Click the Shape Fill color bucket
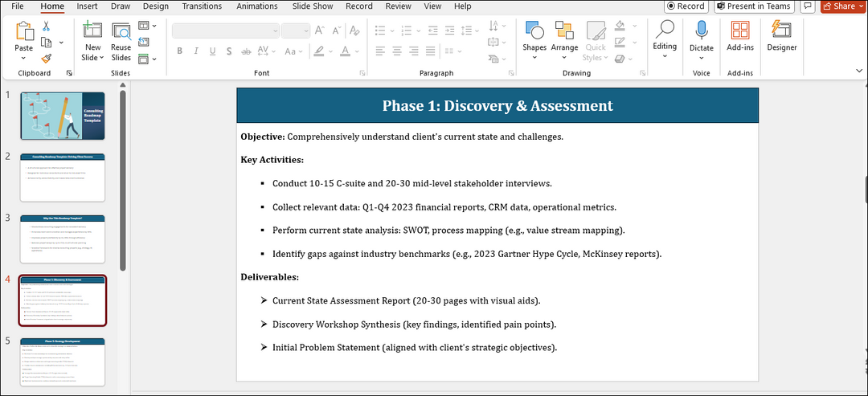The width and height of the screenshot is (868, 396). (620, 26)
